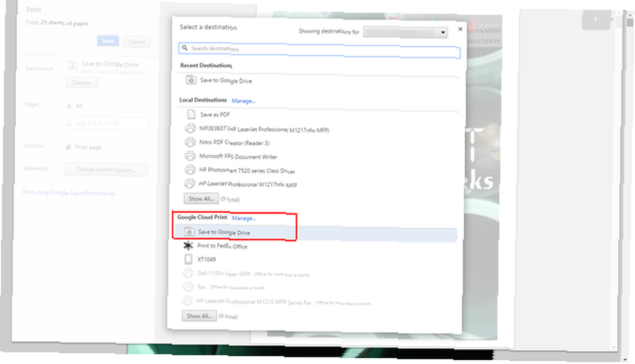The height and width of the screenshot is (364, 635).
Task: Click Drive icon in Print panel Destination
Action: pyautogui.click(x=72, y=65)
